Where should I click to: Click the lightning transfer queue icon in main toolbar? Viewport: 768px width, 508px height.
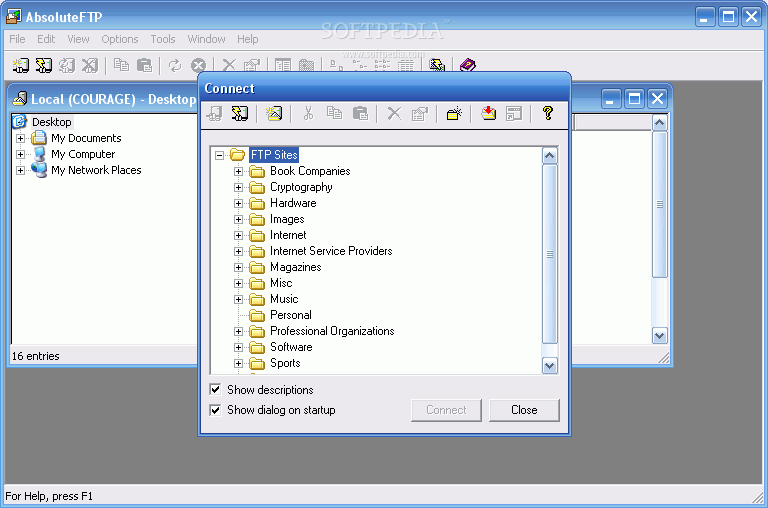(436, 65)
